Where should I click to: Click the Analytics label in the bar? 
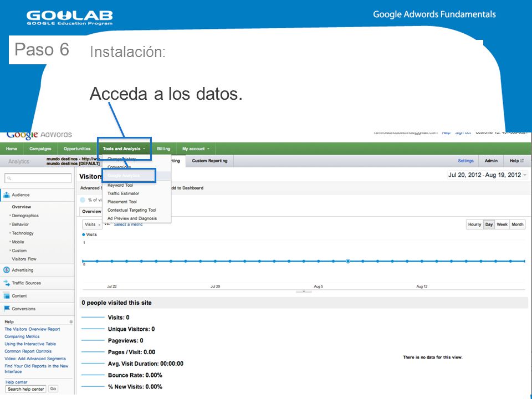19,161
